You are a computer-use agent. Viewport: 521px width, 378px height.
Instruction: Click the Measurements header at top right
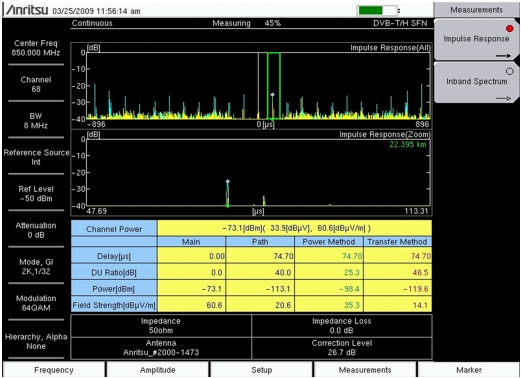point(476,10)
